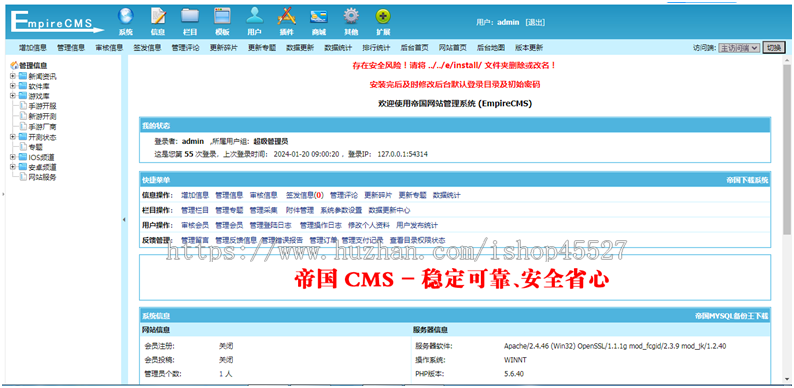Open the 商城 (Shop) card icon
This screenshot has width=794, height=388.
click(x=319, y=16)
